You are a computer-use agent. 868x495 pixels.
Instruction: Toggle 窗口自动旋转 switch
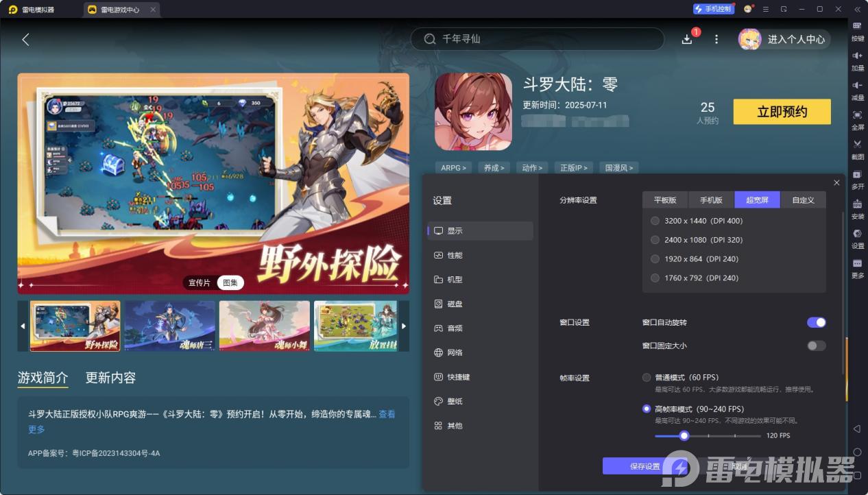click(x=817, y=322)
